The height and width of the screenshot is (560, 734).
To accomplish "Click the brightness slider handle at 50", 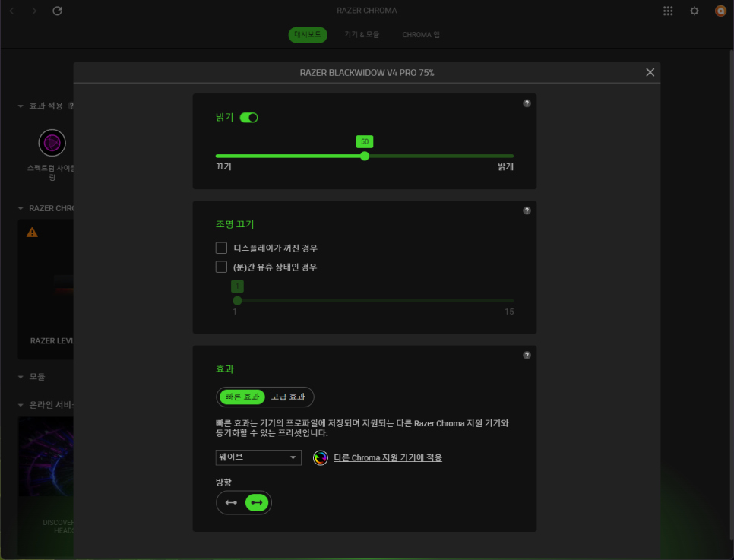I will (x=365, y=157).
